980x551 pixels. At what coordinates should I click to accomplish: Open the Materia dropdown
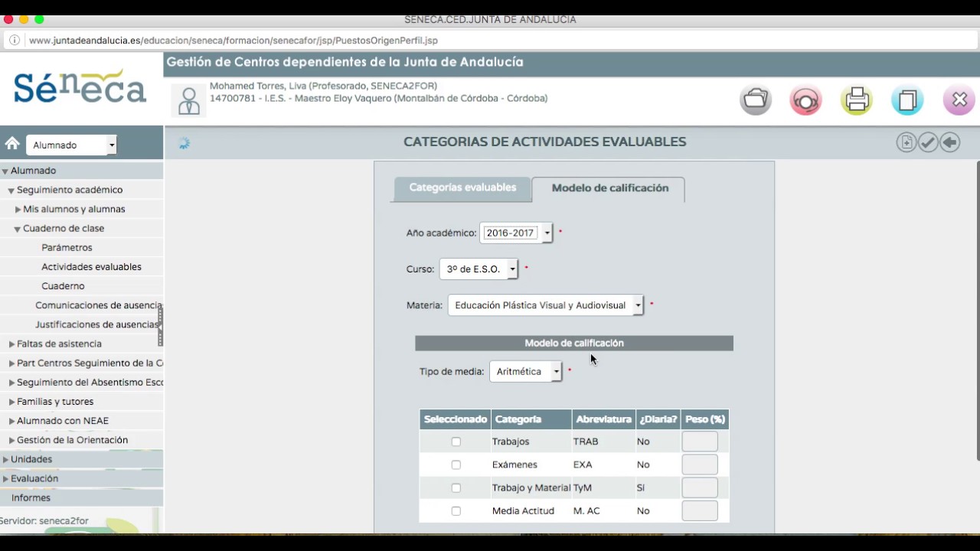point(545,305)
